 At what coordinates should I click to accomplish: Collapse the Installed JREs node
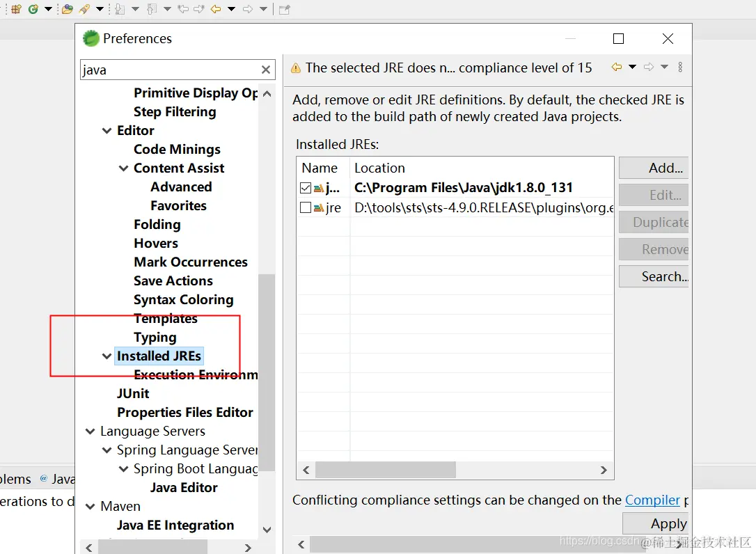107,356
